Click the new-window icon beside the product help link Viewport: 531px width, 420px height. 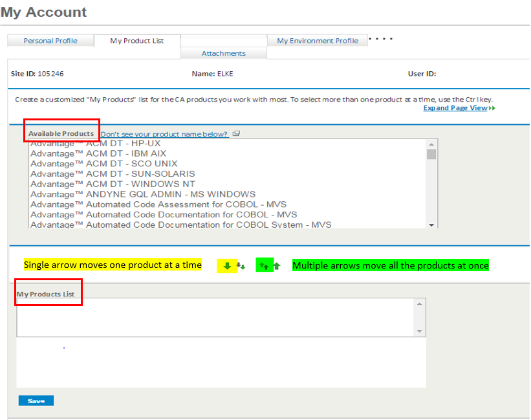[x=236, y=133]
